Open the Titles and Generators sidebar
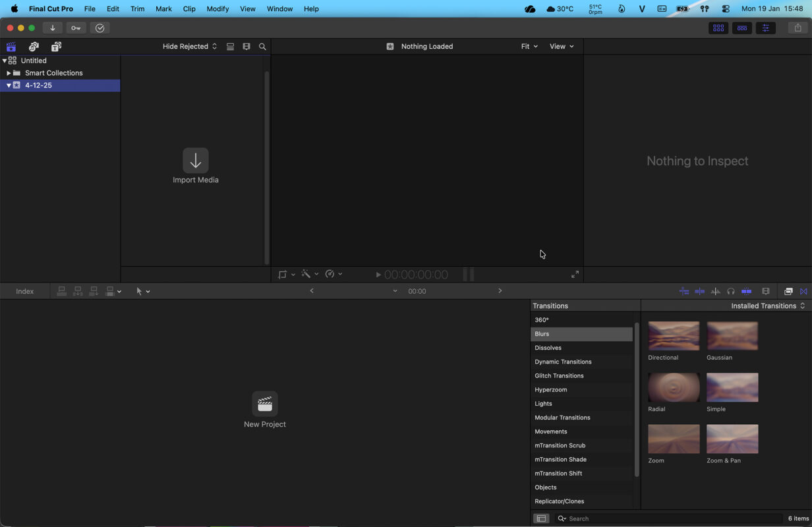 coord(56,47)
